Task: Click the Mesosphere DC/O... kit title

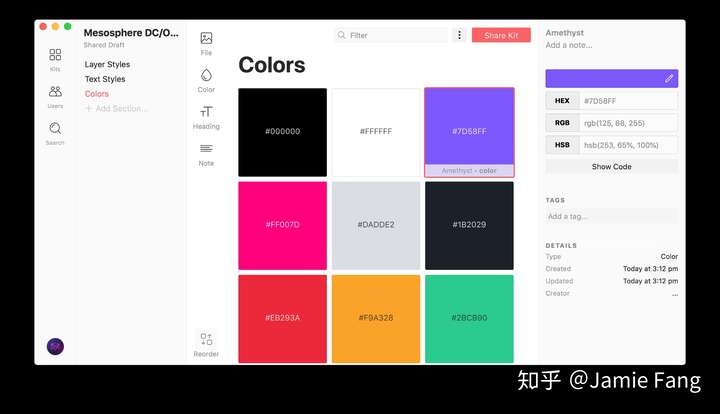Action: [131, 33]
